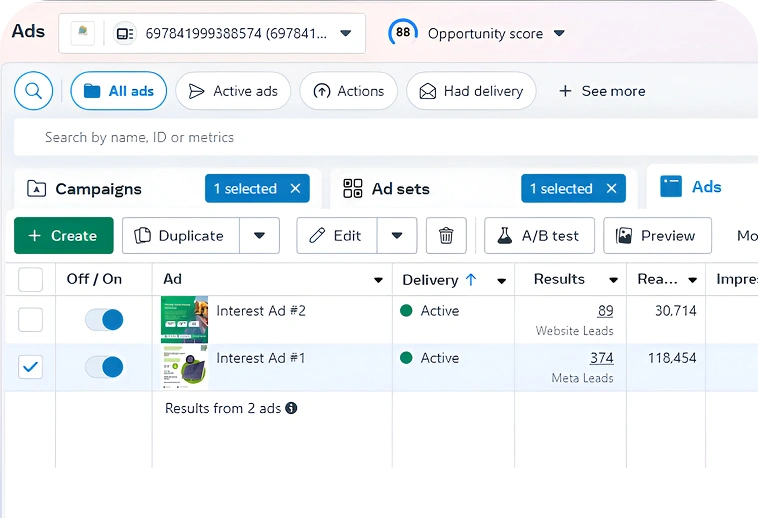Turn off the Interest Ad #1 toggle

click(x=104, y=367)
